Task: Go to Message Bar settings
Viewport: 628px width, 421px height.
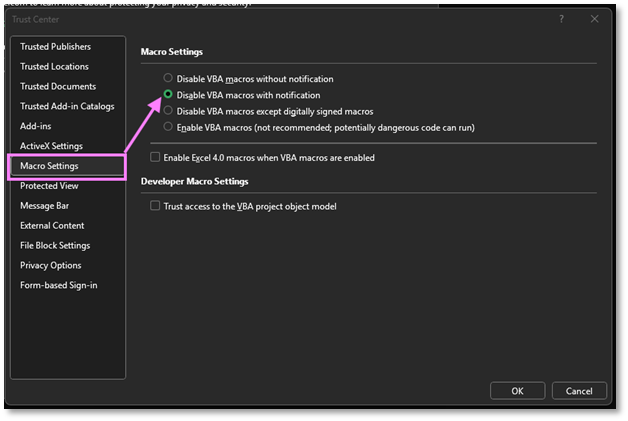Action: coord(44,206)
